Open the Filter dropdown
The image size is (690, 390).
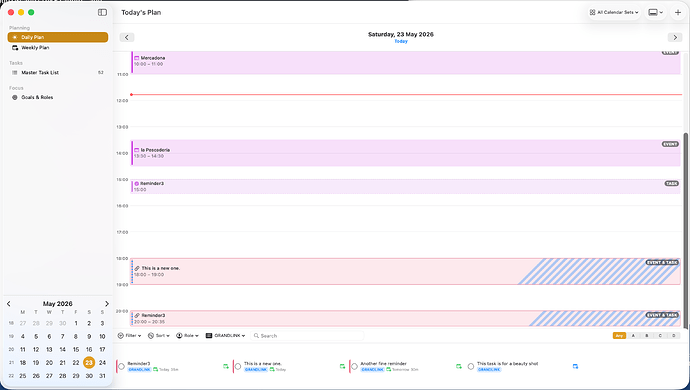coord(129,335)
